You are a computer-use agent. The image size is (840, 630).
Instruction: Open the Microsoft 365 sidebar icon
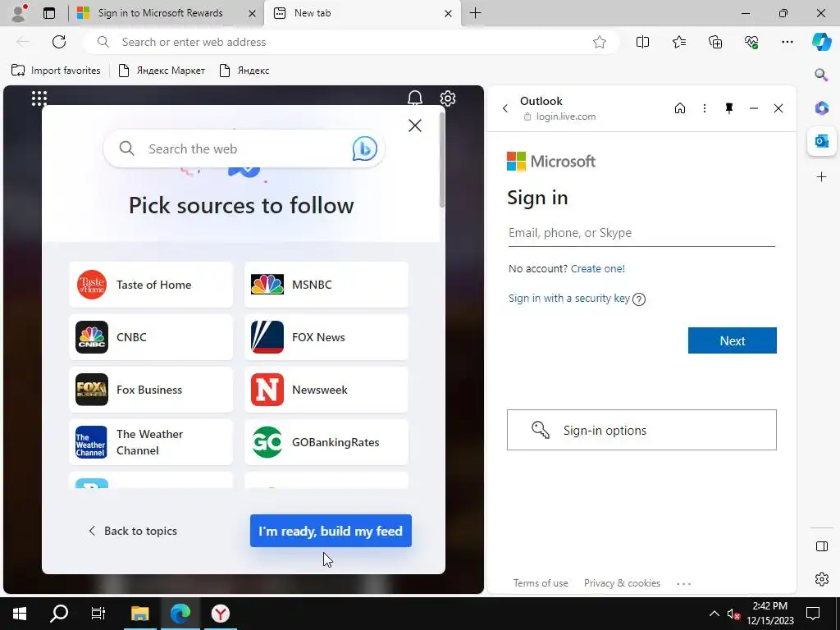point(821,108)
